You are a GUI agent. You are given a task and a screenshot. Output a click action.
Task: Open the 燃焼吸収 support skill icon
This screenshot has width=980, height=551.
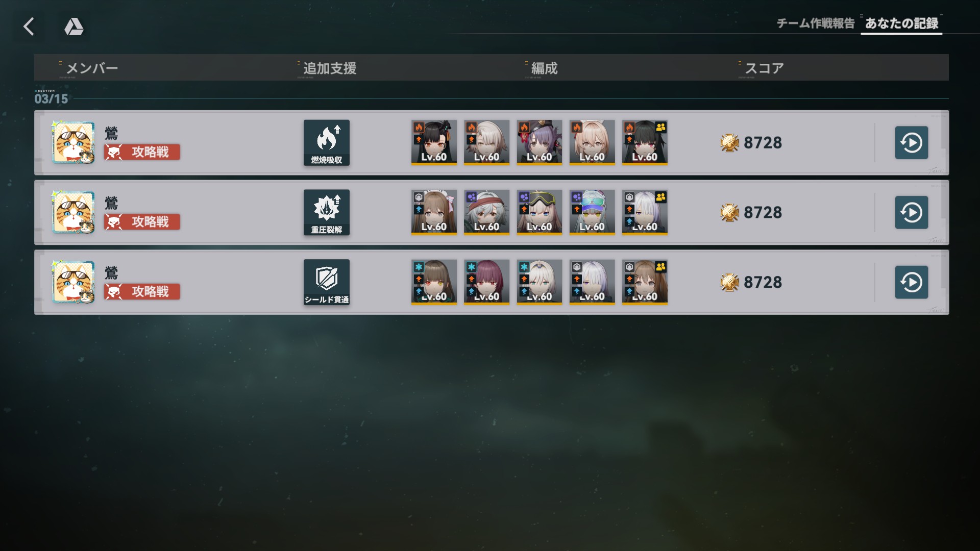(x=327, y=143)
